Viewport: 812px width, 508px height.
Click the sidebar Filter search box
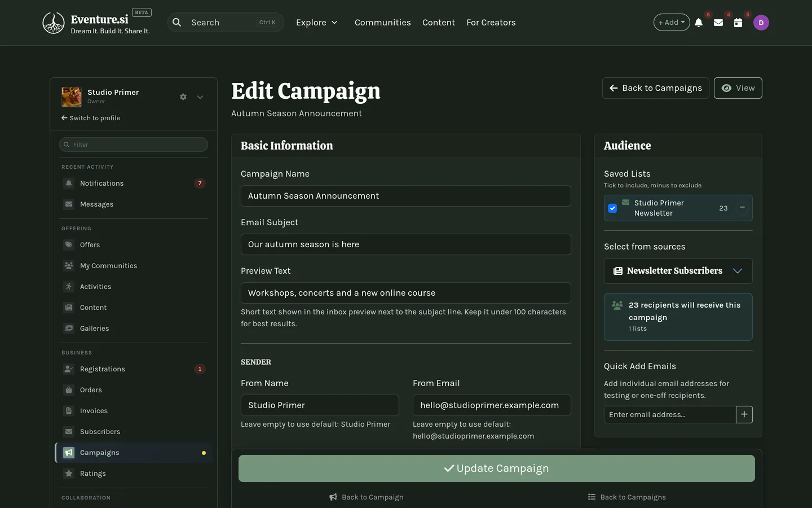(134, 144)
